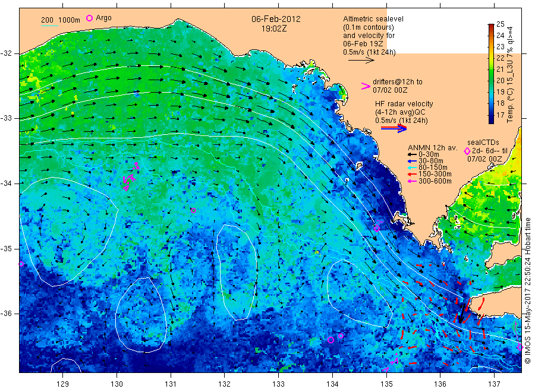
Task: Click the '21' value on the color bar
Action: coord(500,69)
